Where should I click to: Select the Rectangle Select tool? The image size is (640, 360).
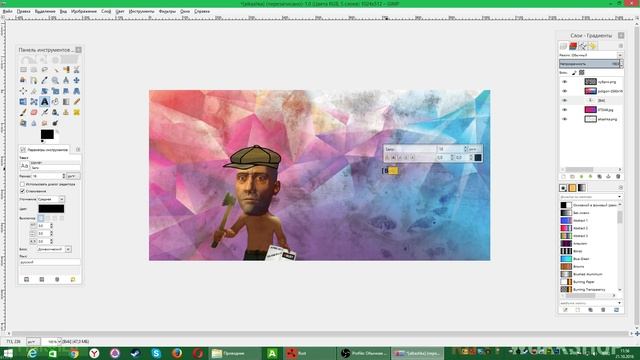click(23, 69)
